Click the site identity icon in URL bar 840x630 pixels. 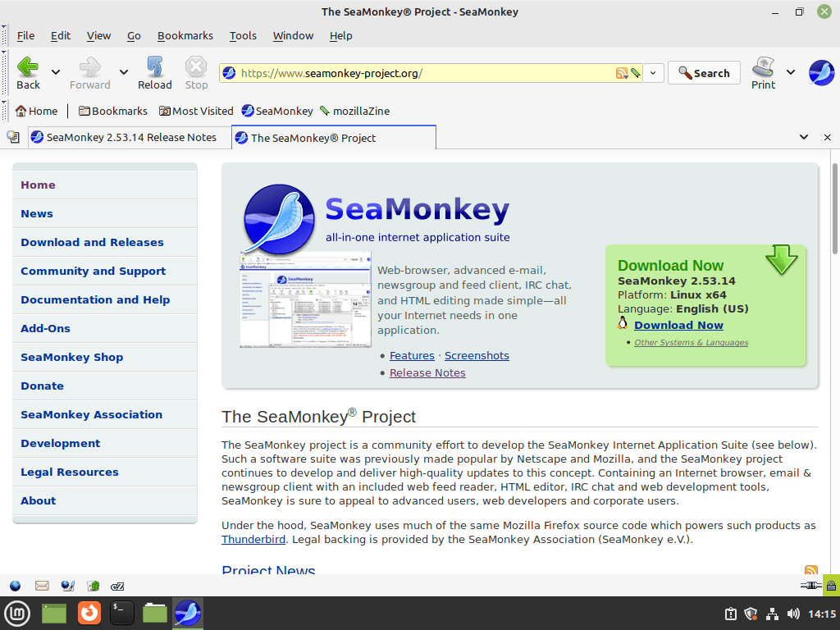click(x=230, y=73)
